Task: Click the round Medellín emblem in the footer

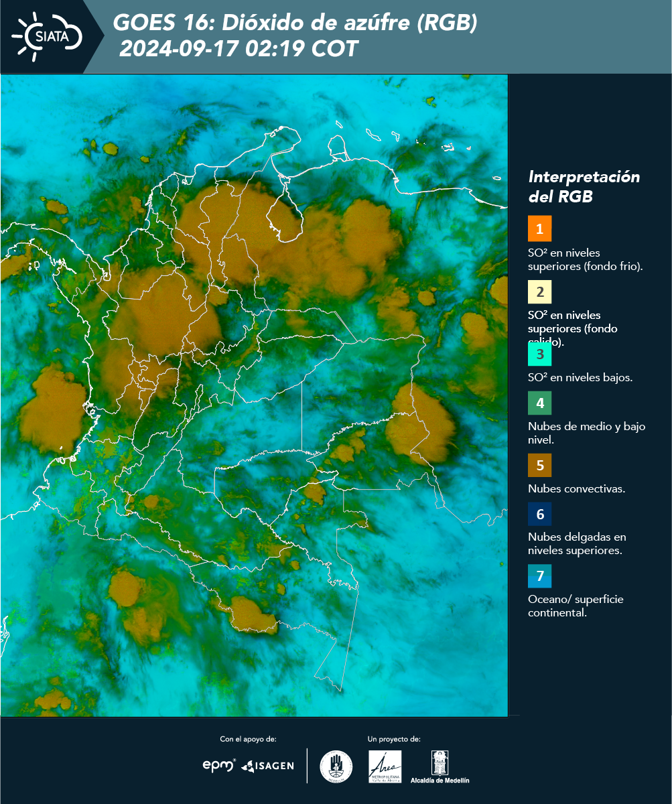Action: [x=336, y=766]
